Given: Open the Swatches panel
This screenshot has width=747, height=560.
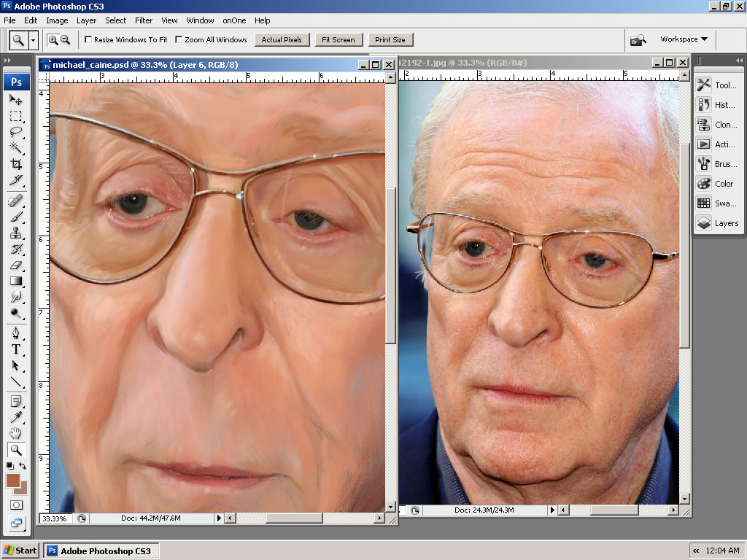Looking at the screenshot, I should click(x=718, y=203).
